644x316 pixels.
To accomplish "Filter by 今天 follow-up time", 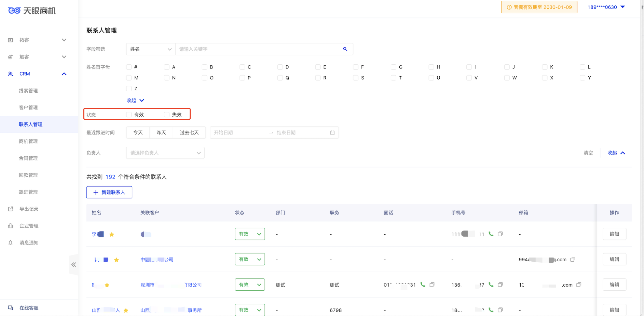I will coord(138,133).
